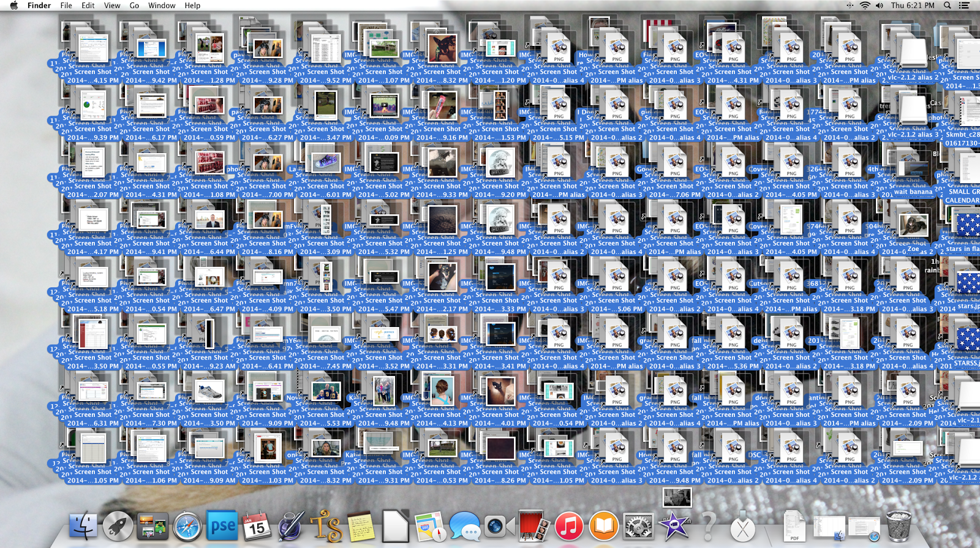This screenshot has height=548, width=980.
Task: Open Spotlight search magnifying glass
Action: coord(947,6)
